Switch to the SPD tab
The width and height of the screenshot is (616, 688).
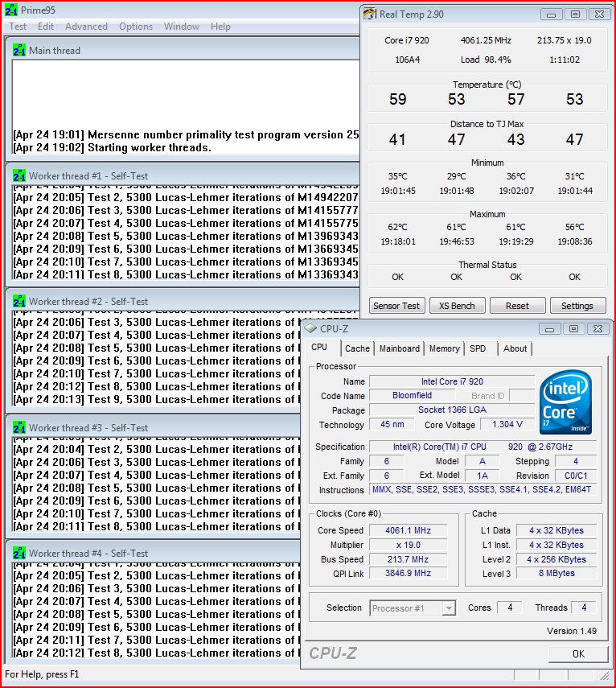(478, 348)
